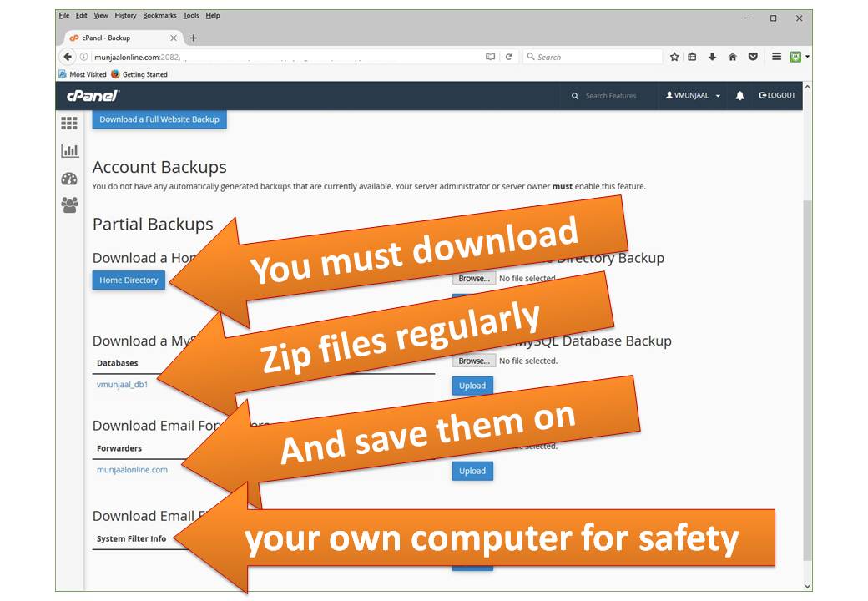Click the scrollbar up arrow
This screenshot has width=868, height=601.
coord(807,87)
